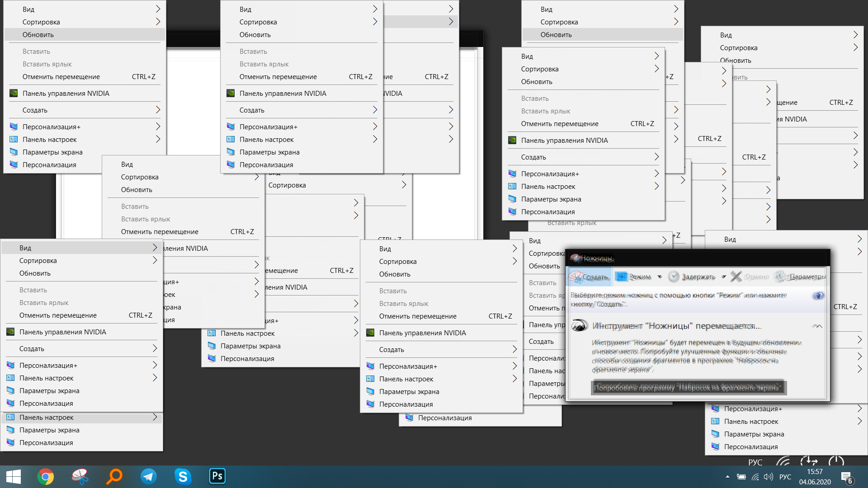Click Панель управления NVIDIA in top-left corner menu

pyautogui.click(x=66, y=93)
